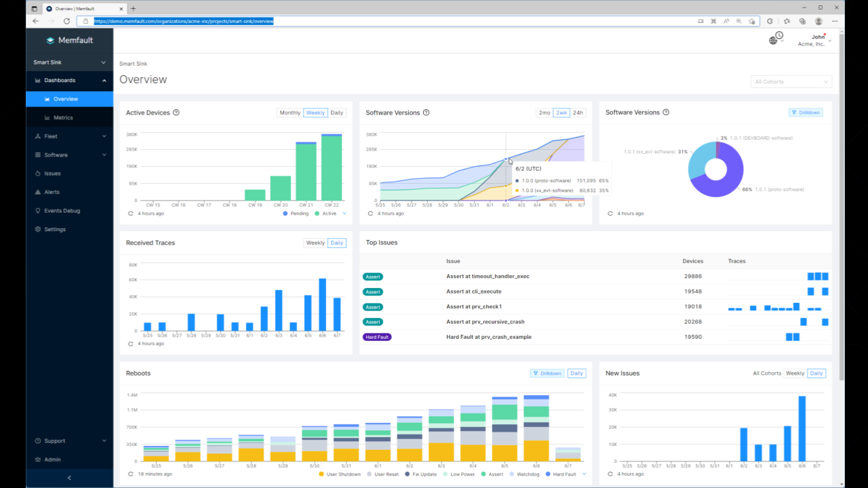Viewport: 868px width, 488px height.
Task: Open the All Cohorts dropdown
Action: pos(791,81)
